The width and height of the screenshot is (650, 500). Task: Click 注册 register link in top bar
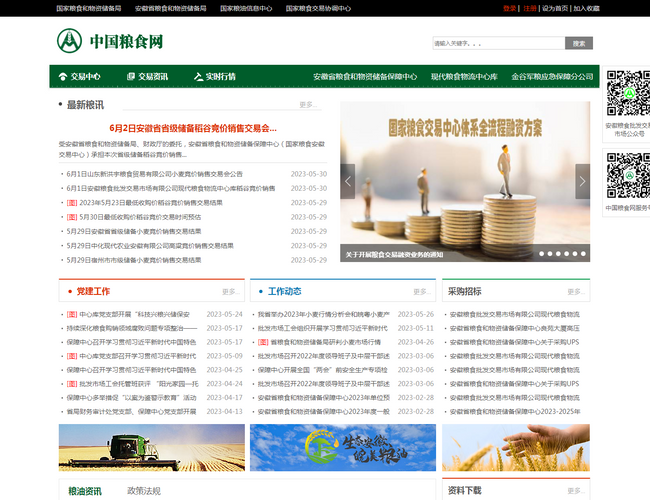[x=529, y=8]
